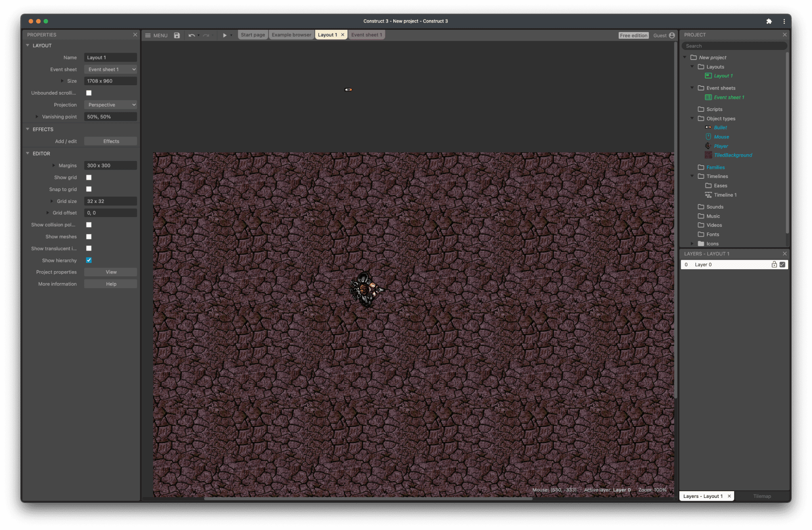
Task: Expand the Grid size property disclosure
Action: click(52, 201)
